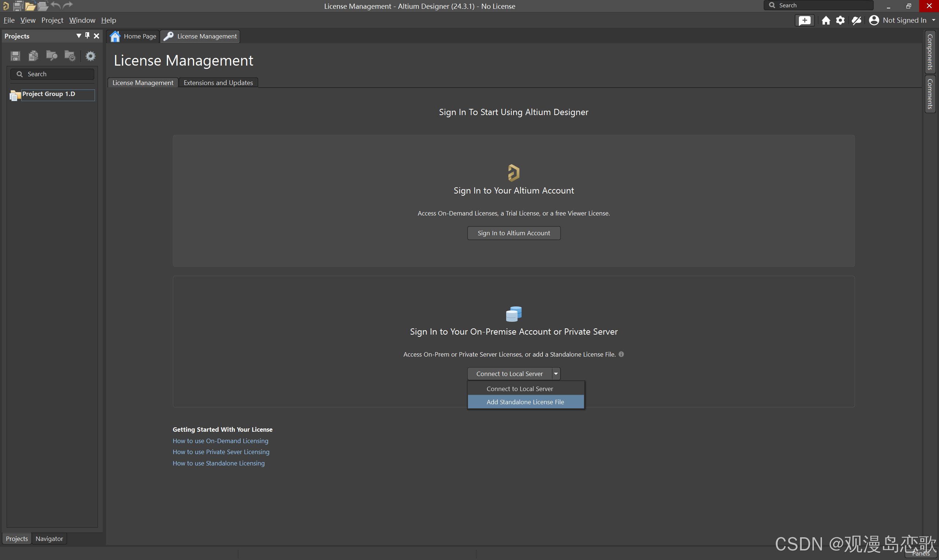Image resolution: width=939 pixels, height=560 pixels.
Task: Click the info icon beside Standalone License File text
Action: point(621,354)
